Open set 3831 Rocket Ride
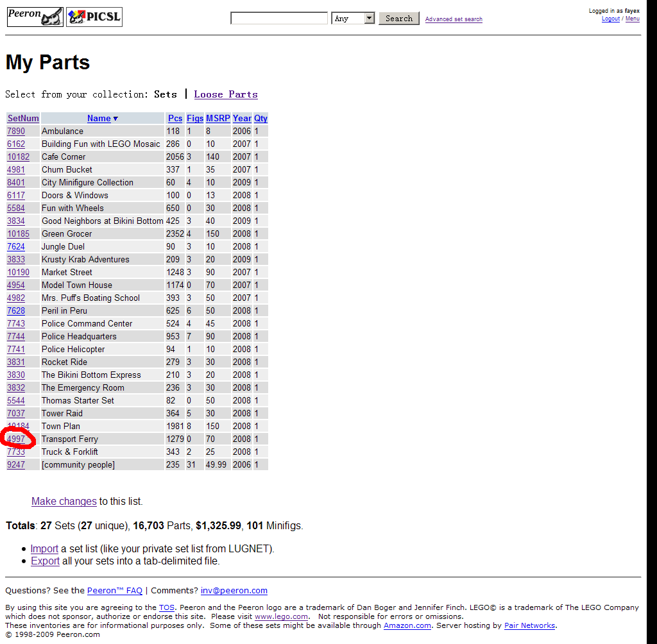The height and width of the screenshot is (644, 657). point(16,362)
